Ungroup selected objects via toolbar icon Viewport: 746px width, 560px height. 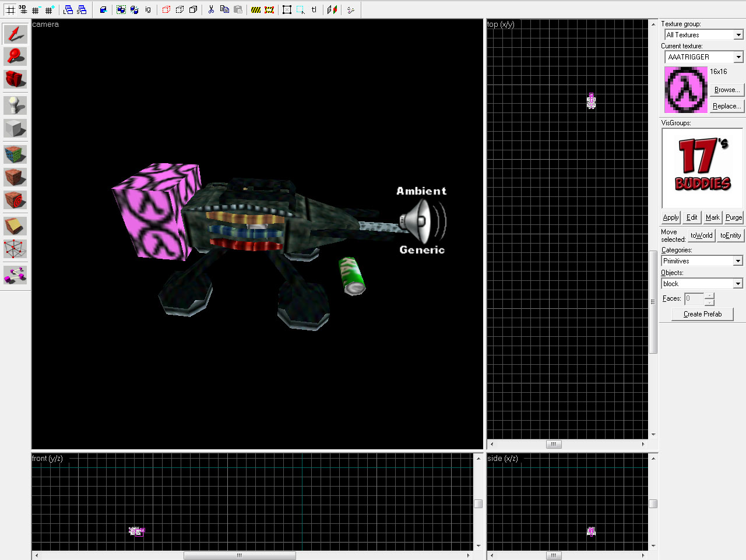[135, 9]
